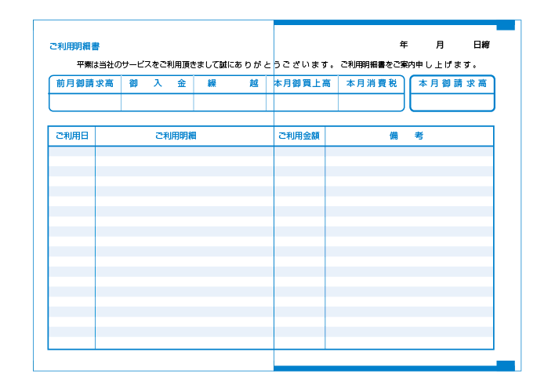Select the 御入金 header cell

pos(157,83)
